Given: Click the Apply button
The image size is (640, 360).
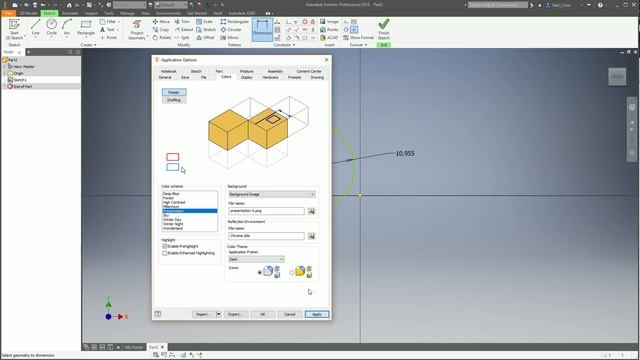Looking at the screenshot, I should click(317, 314).
